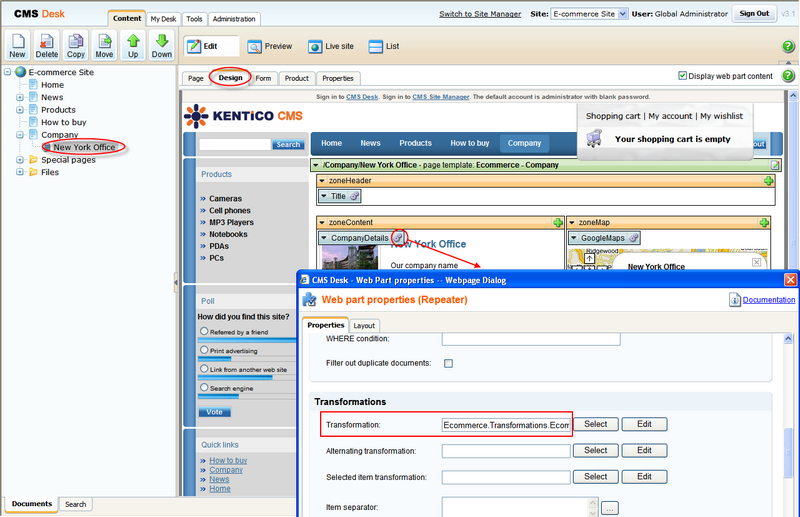This screenshot has height=517, width=800.
Task: Select Link from another web site option
Action: click(x=204, y=368)
